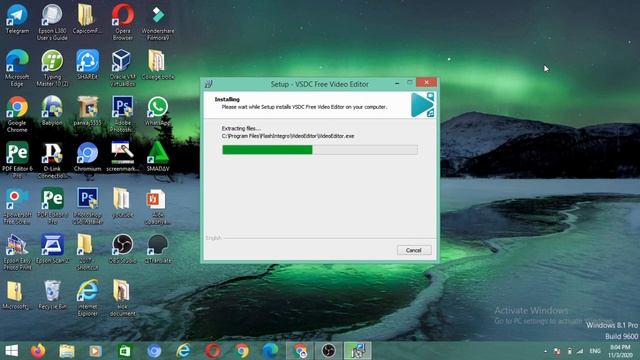Select Epson L380 User's Guide shortcut

pos(52,22)
